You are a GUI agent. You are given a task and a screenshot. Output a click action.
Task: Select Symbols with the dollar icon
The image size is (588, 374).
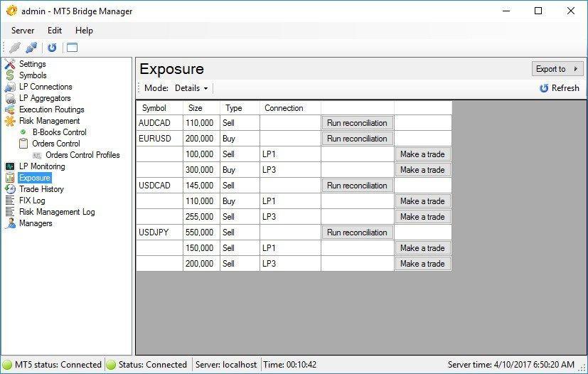pyautogui.click(x=33, y=75)
